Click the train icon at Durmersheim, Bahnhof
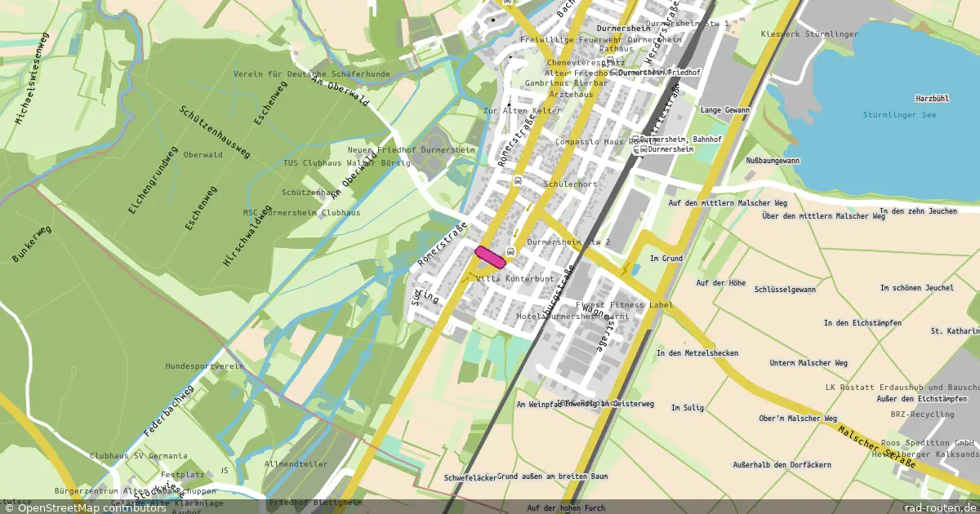This screenshot has width=980, height=514. 636,140
